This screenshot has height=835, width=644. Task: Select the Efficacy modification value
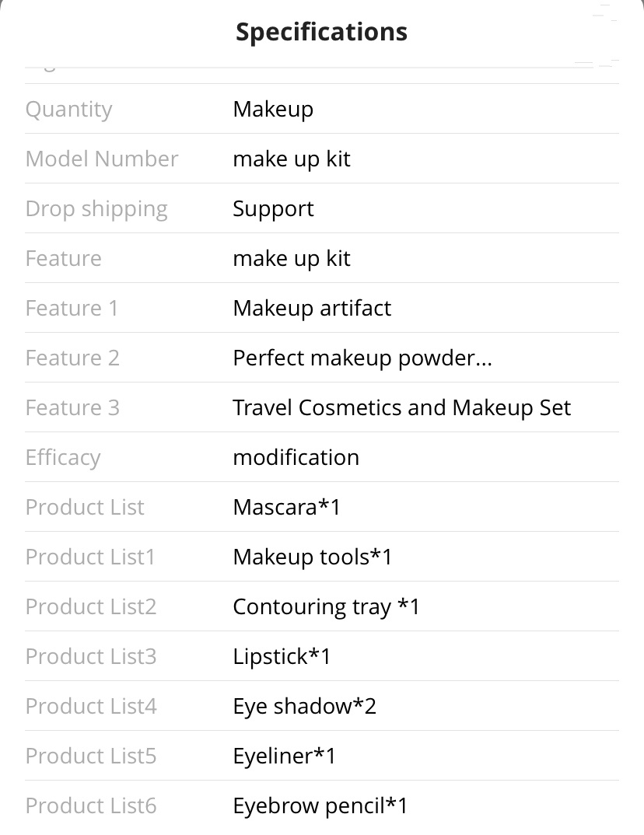[296, 457]
